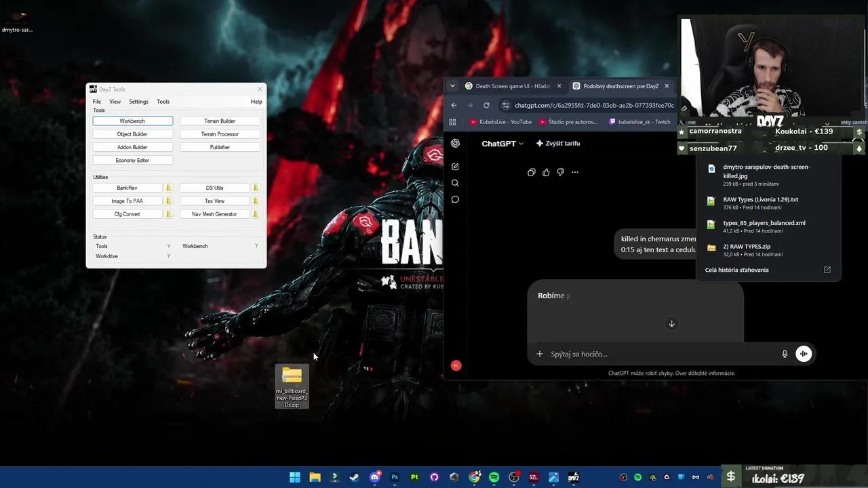This screenshot has height=488, width=868.
Task: Launch Terrain Builder
Action: tap(220, 121)
